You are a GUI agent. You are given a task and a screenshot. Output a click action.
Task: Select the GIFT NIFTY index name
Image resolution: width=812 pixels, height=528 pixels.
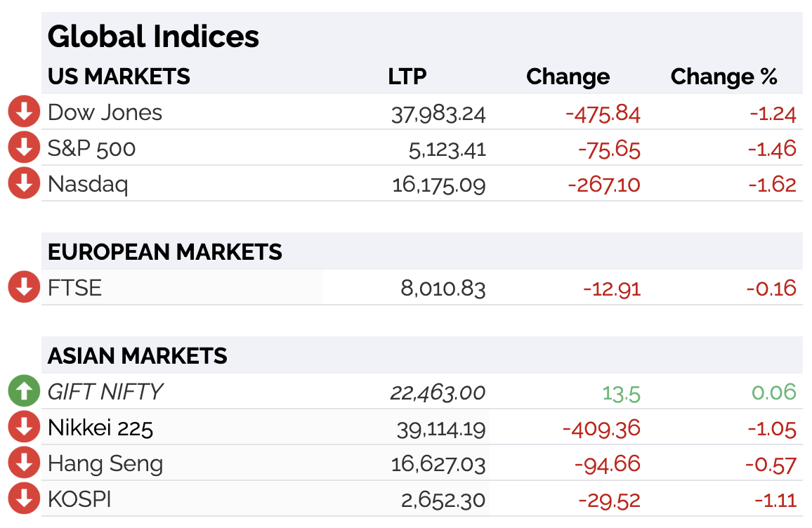pos(105,392)
